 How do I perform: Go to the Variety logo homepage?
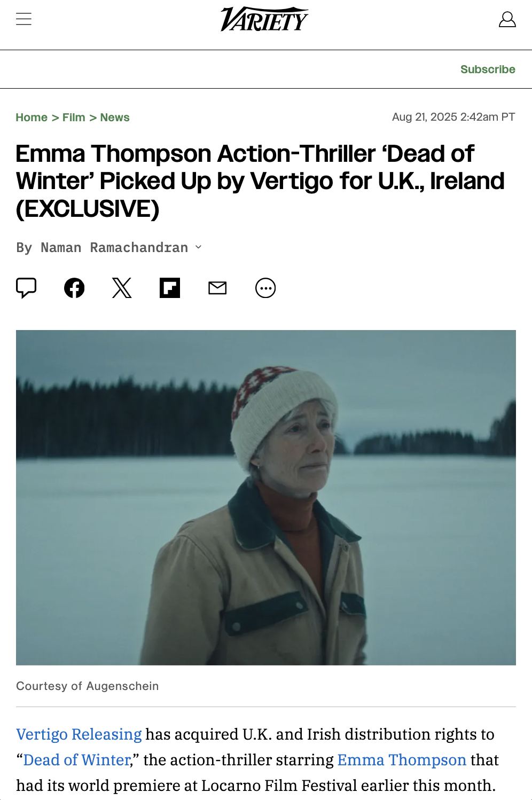pos(264,19)
